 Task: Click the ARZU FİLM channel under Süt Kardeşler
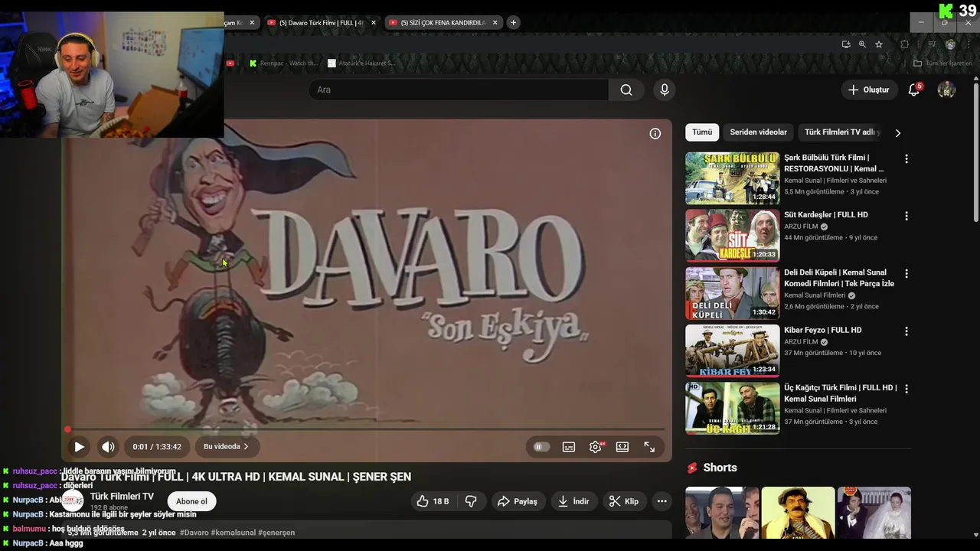pos(801,227)
